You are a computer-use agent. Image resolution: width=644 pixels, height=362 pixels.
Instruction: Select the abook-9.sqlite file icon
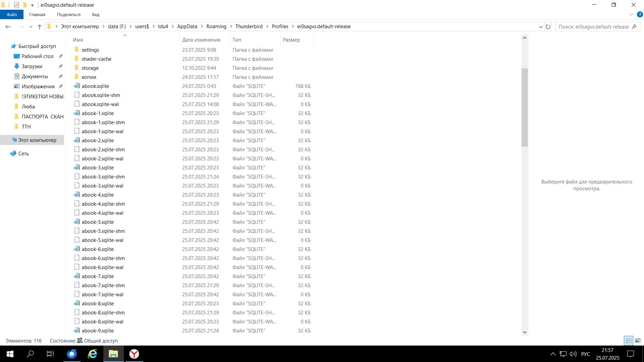77,330
